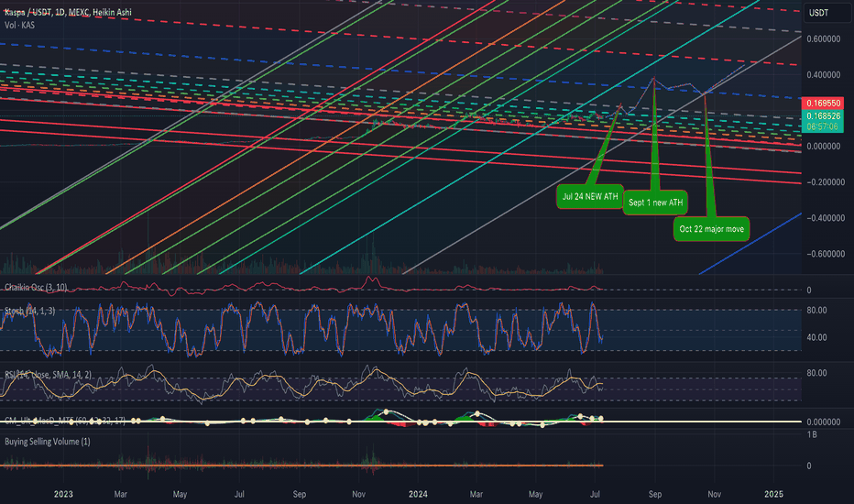Click the Sep label before 2024
The width and height of the screenshot is (854, 504).
[x=299, y=494]
